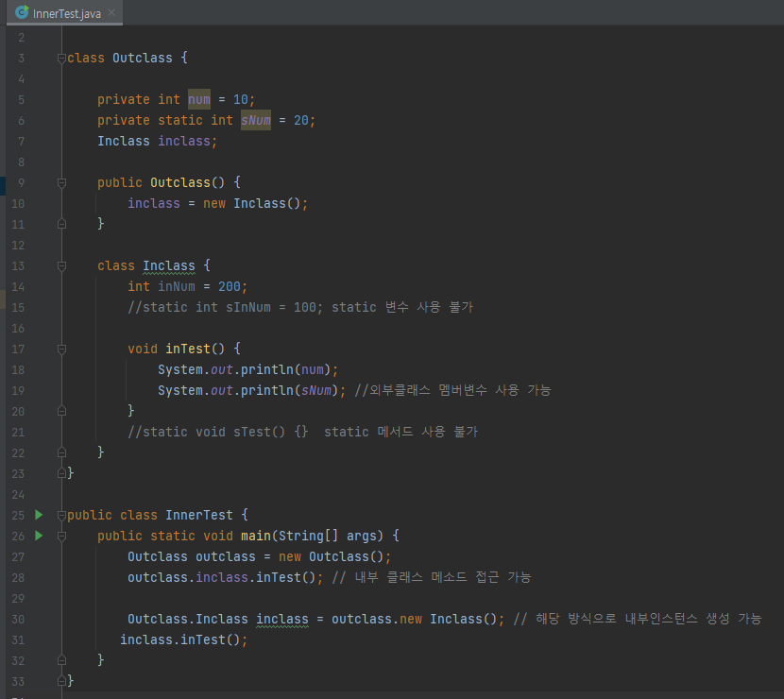Click 'outclass.new Inclass()' on line 30
The height and width of the screenshot is (699, 784).
pos(414,619)
